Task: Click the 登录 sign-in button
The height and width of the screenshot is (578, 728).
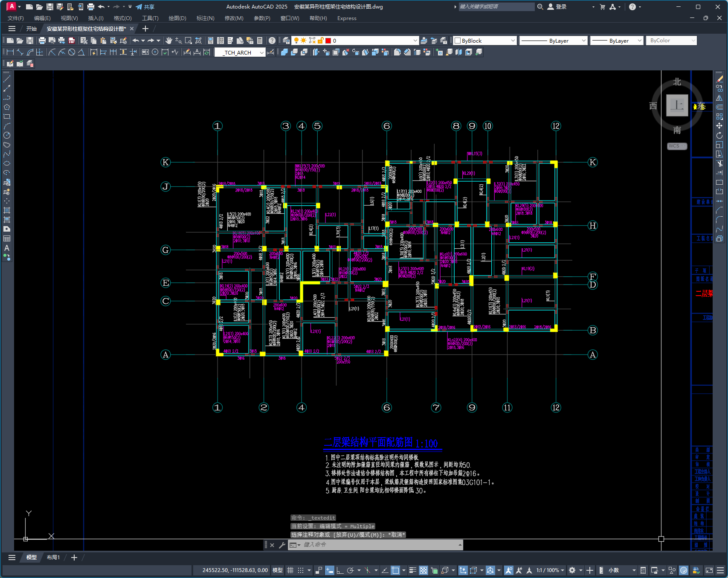Action: pyautogui.click(x=557, y=7)
